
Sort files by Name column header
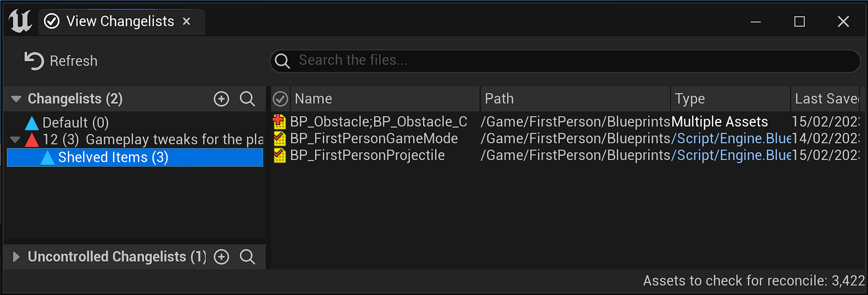click(384, 99)
